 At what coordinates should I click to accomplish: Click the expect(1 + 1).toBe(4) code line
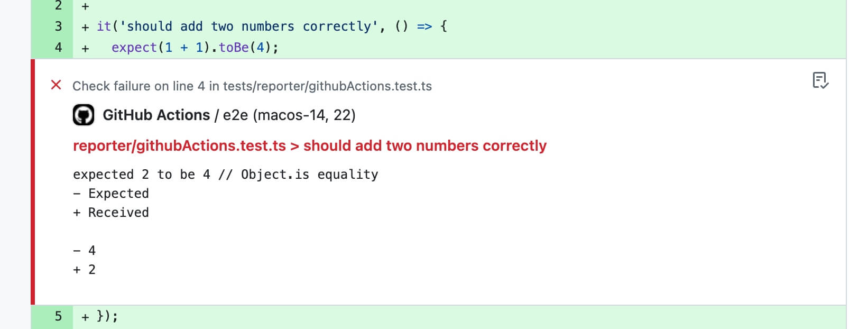pos(195,47)
